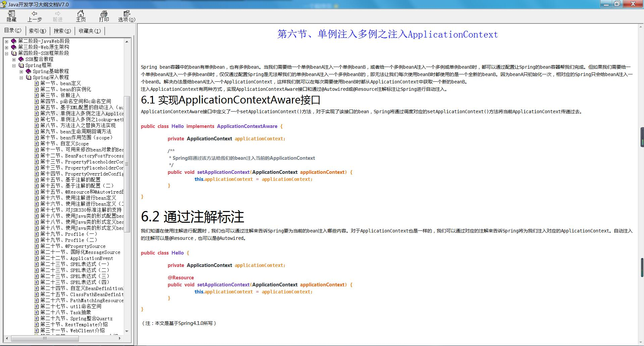644x346 pixels.
Task: Open topic 第十节、bean作用范围（scope）
Action: (77, 138)
